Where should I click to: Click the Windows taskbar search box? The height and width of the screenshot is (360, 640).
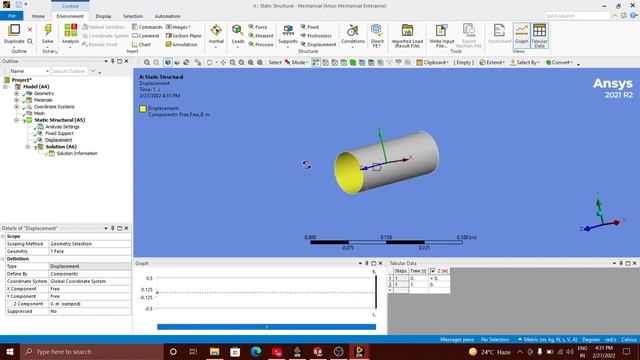coord(92,351)
